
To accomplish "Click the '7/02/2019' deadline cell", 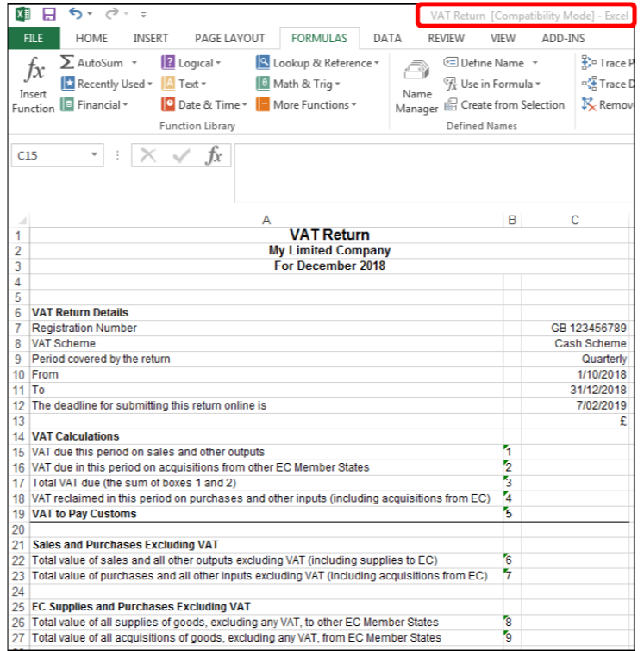I will (x=575, y=405).
